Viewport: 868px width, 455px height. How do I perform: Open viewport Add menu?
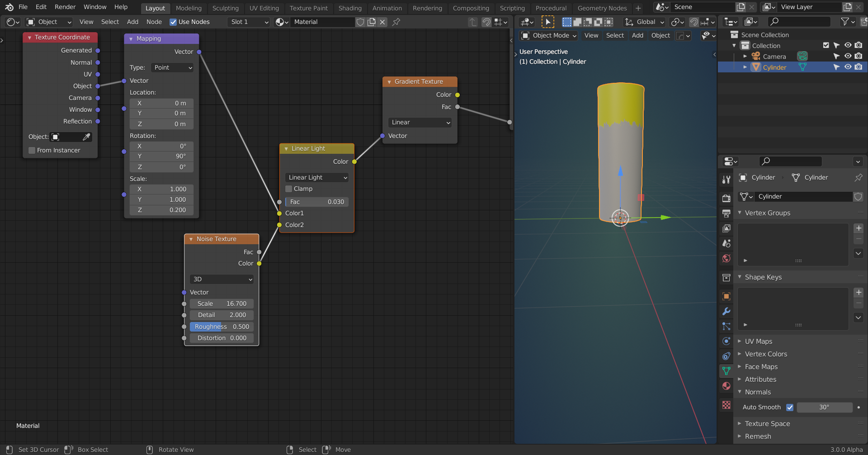click(x=637, y=36)
